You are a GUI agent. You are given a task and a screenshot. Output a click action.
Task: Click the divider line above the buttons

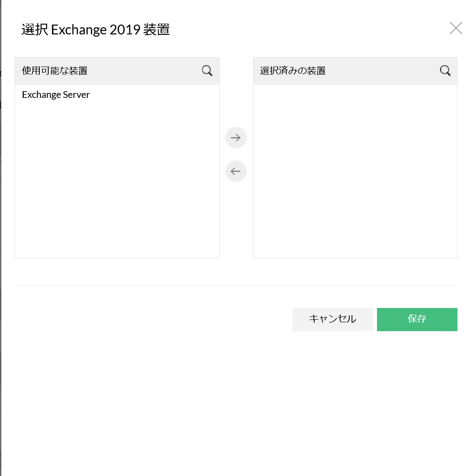[x=236, y=285]
